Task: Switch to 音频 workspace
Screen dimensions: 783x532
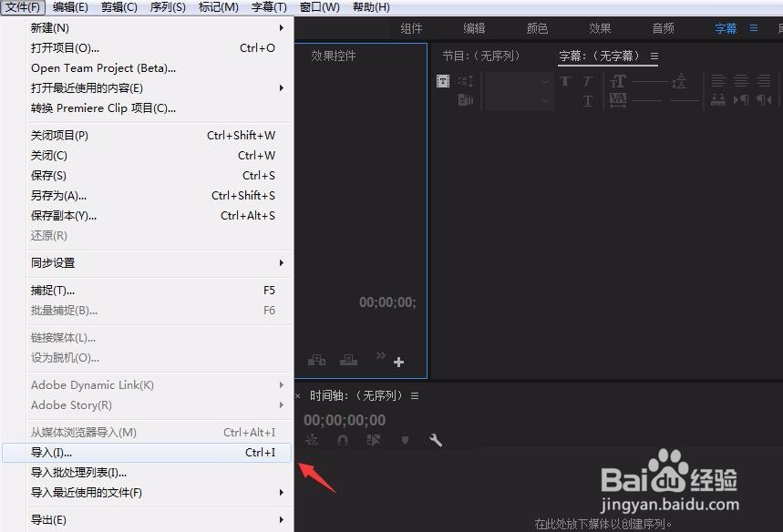Action: click(664, 28)
